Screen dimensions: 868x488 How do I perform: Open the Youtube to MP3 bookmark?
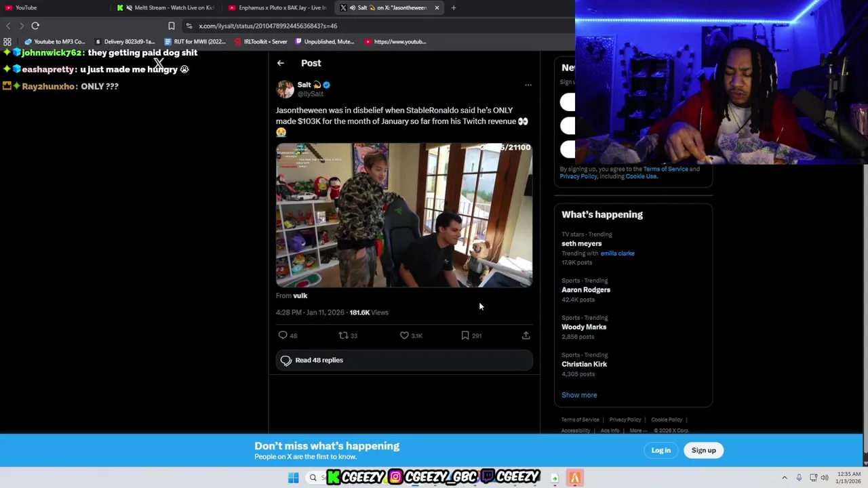click(x=55, y=41)
